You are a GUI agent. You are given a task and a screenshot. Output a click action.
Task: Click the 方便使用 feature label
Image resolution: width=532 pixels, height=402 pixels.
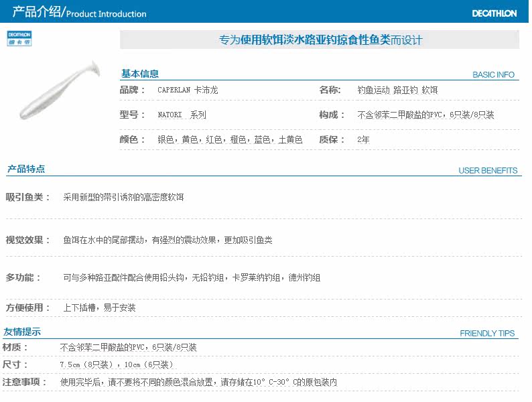tap(28, 308)
